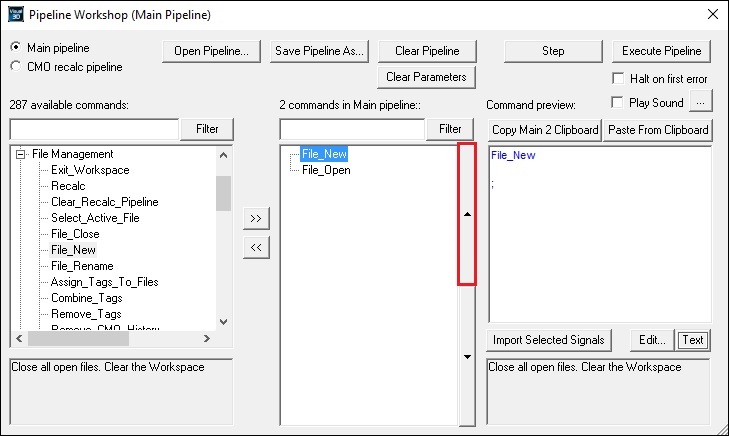Collapse the File Management tree node

pos(20,154)
